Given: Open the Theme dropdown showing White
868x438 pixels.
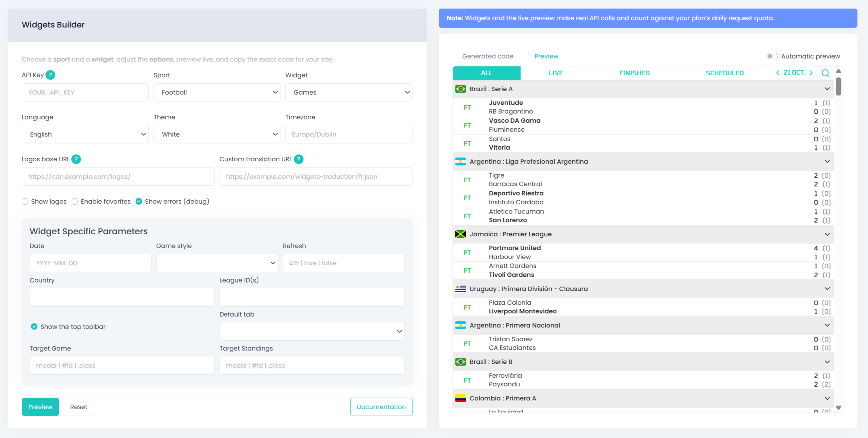Looking at the screenshot, I should [217, 134].
